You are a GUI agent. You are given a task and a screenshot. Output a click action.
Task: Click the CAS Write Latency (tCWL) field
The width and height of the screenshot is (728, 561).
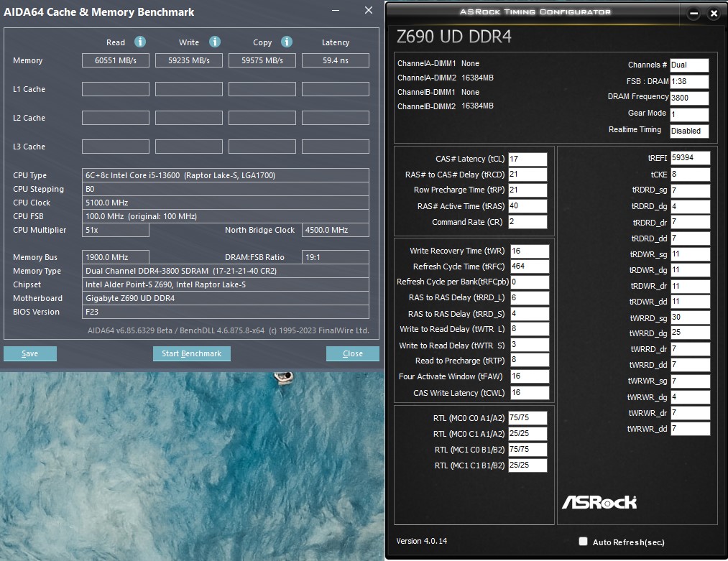pyautogui.click(x=530, y=393)
